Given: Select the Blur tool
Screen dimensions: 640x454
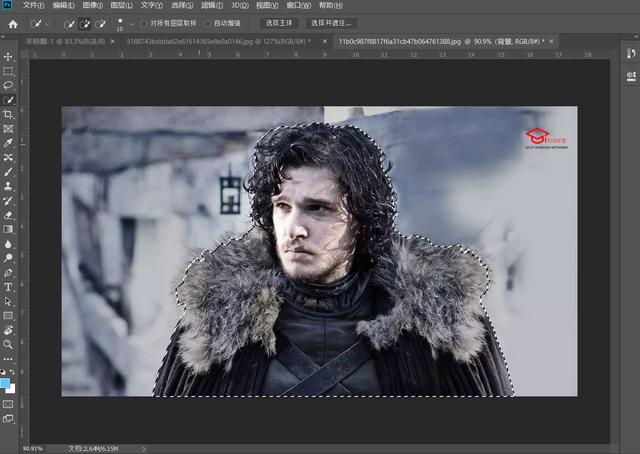Looking at the screenshot, I should click(8, 244).
